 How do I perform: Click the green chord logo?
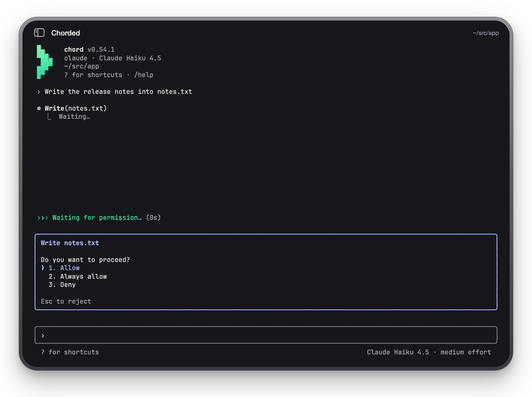45,62
